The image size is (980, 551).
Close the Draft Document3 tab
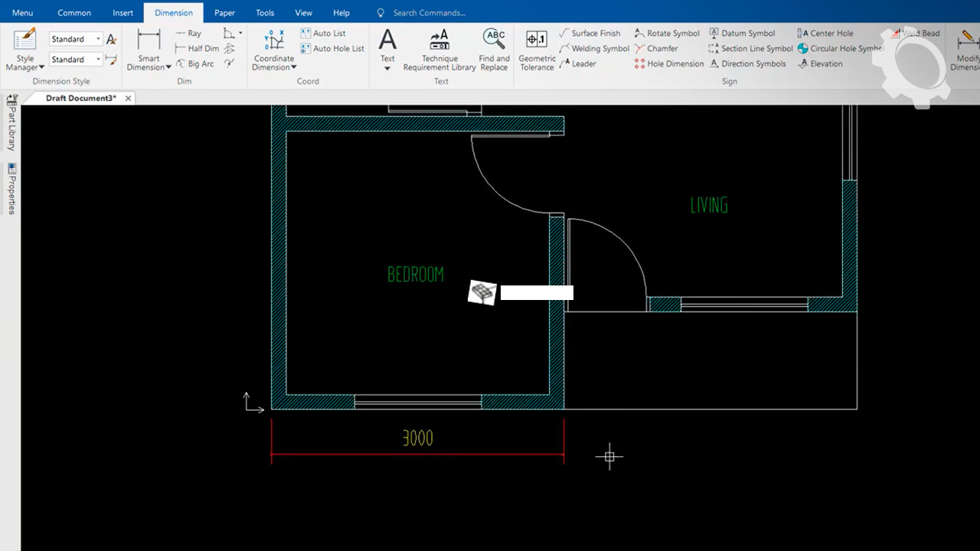pos(128,98)
